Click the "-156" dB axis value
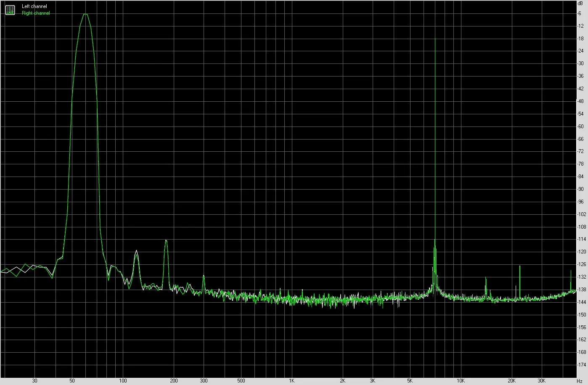 pyautogui.click(x=582, y=327)
